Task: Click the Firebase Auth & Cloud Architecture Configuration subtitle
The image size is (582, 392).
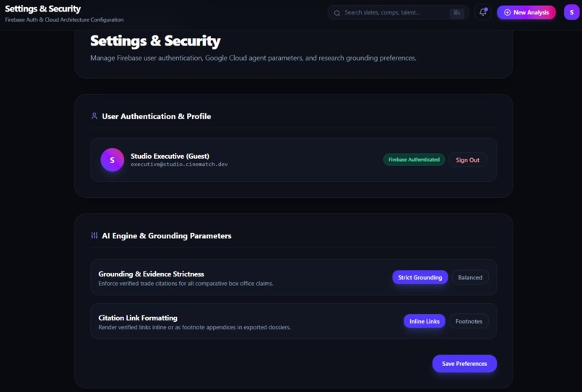Action: (x=64, y=19)
